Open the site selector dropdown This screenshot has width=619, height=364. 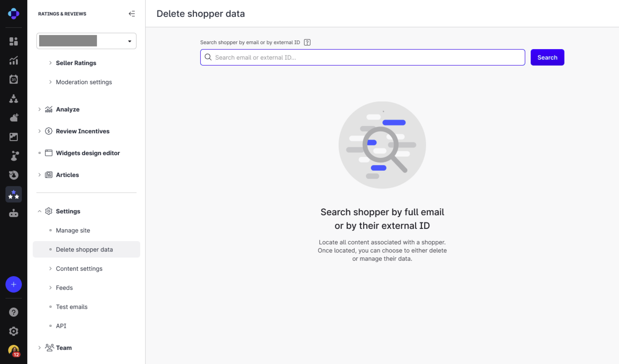click(x=86, y=41)
